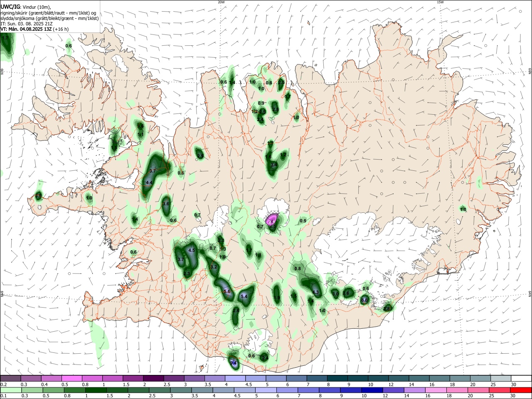Click the 4.4 rainfall value
This screenshot has width=532, height=399.
(150, 182)
